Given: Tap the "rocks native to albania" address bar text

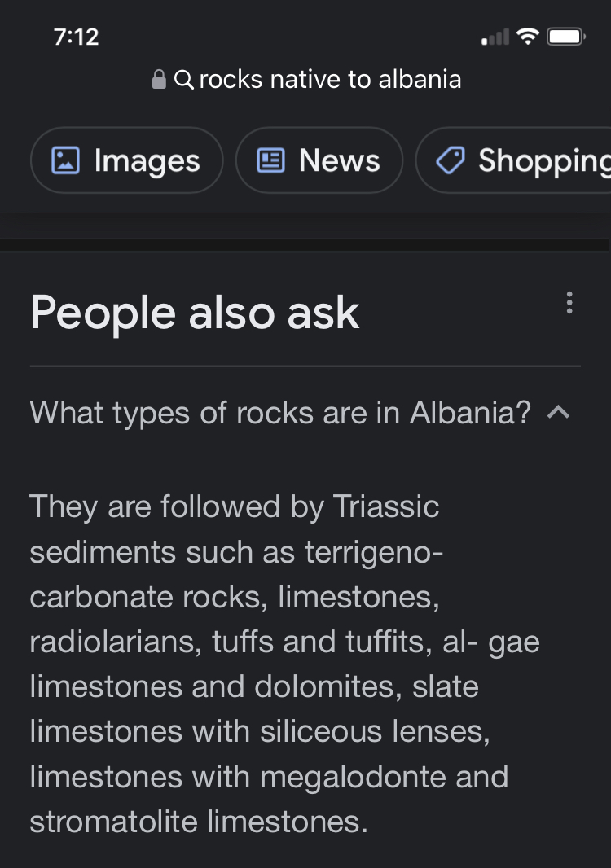Looking at the screenshot, I should click(x=330, y=80).
